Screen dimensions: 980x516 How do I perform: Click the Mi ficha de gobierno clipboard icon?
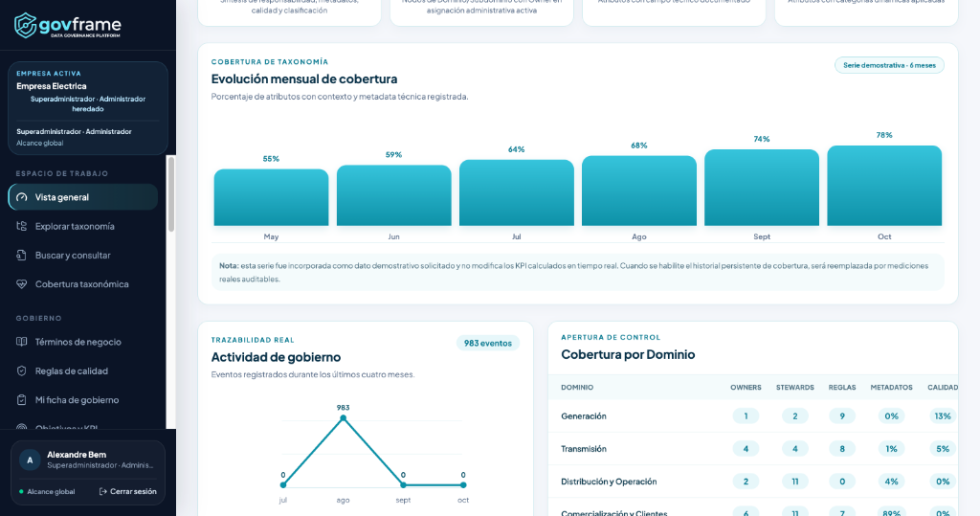tap(22, 399)
